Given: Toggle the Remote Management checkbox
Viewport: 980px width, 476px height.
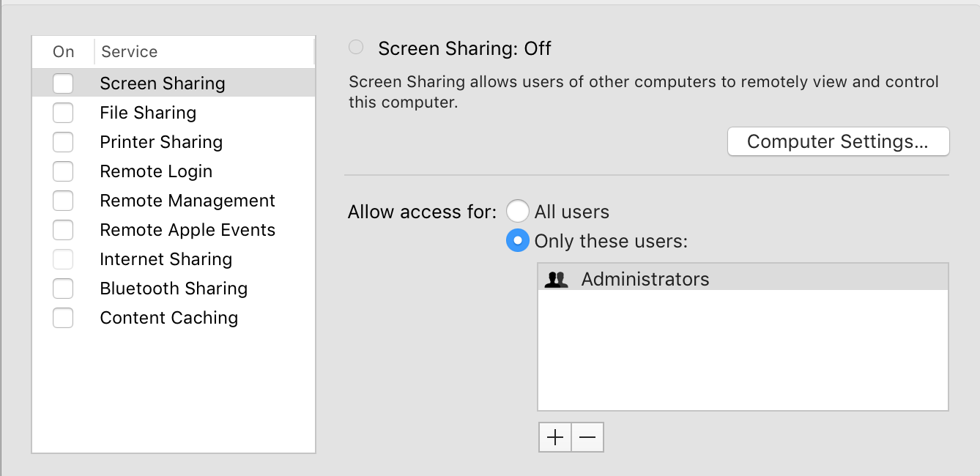Looking at the screenshot, I should coord(63,201).
